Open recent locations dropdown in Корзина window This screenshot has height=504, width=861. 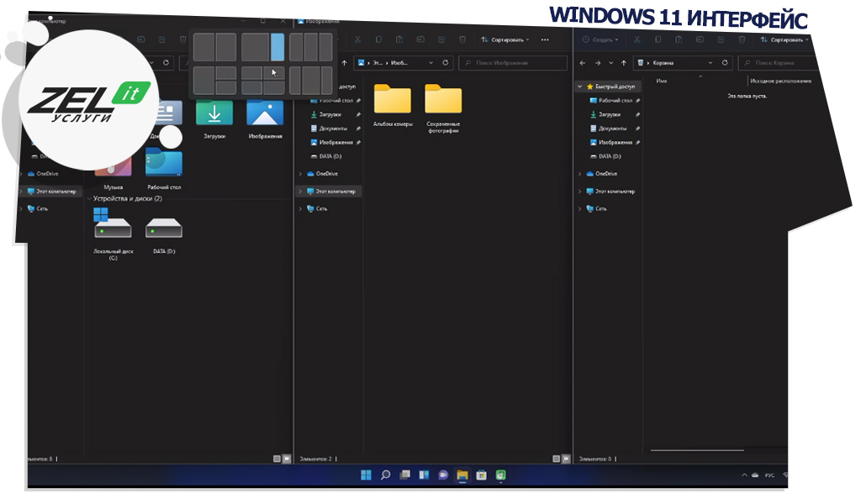[610, 63]
